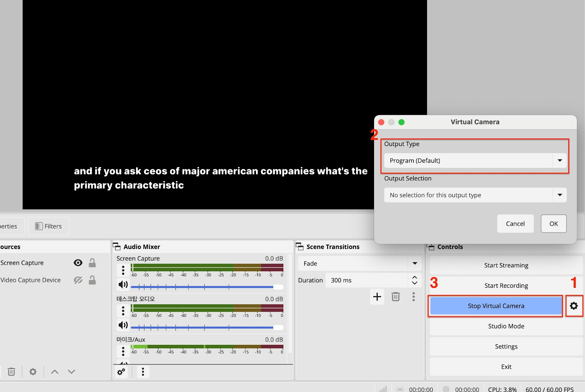Click Filters button icon
The image size is (585, 392).
coord(39,226)
